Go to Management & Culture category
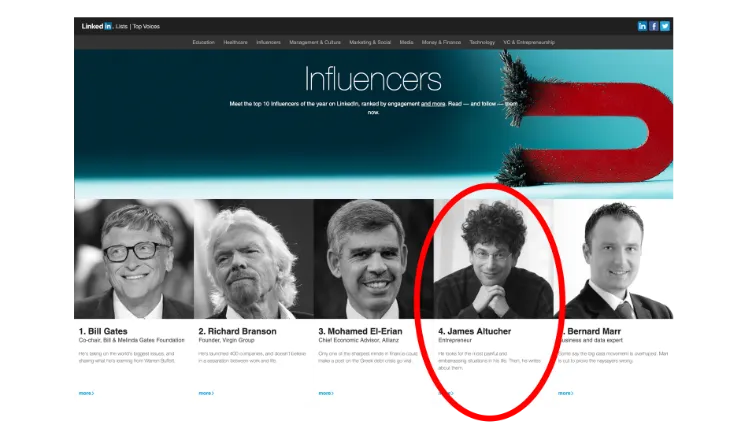The width and height of the screenshot is (756, 425). (315, 42)
